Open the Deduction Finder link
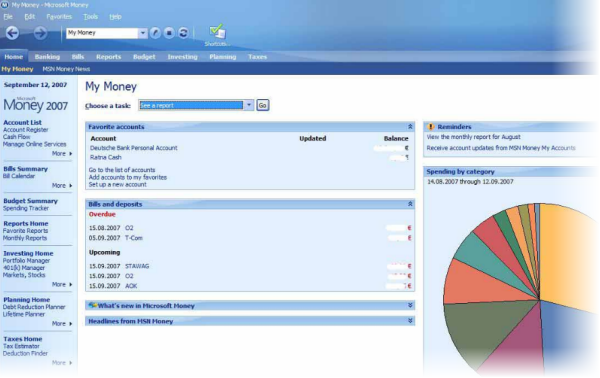600x378 pixels. (x=25, y=353)
